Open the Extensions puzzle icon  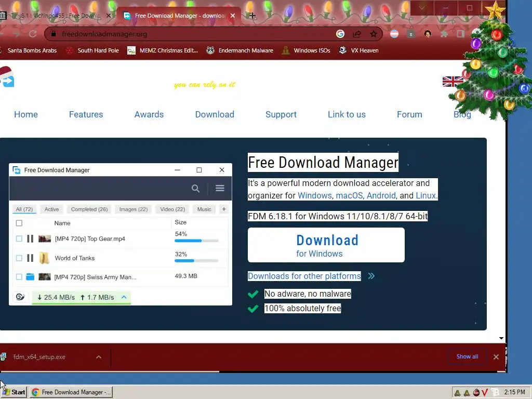(x=444, y=34)
